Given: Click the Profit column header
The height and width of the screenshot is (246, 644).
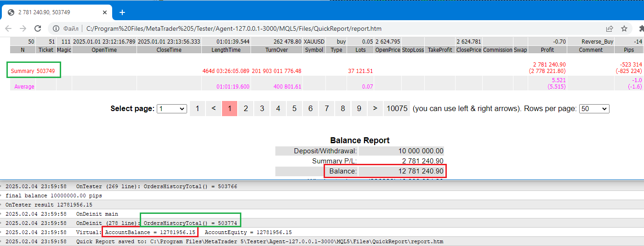Looking at the screenshot, I should 547,50.
